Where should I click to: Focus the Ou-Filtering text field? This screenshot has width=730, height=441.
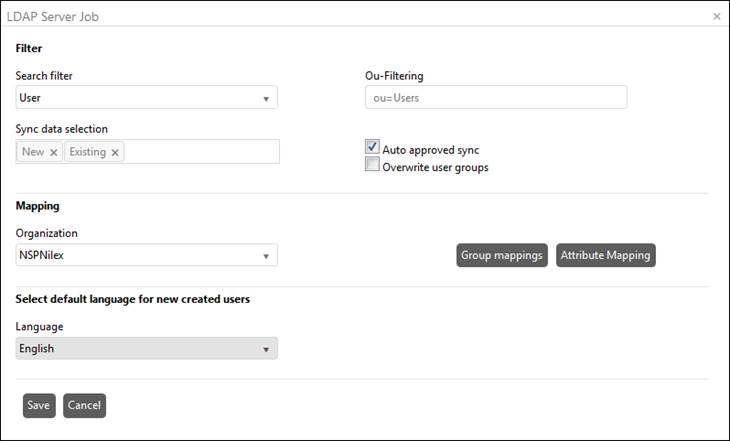click(x=496, y=97)
